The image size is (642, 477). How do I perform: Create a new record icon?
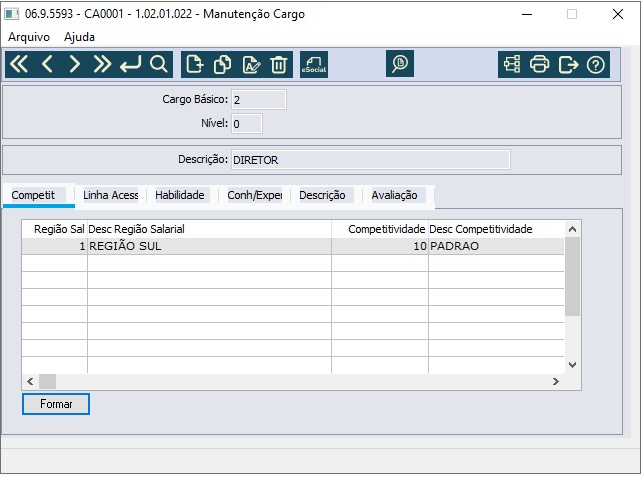(x=194, y=64)
